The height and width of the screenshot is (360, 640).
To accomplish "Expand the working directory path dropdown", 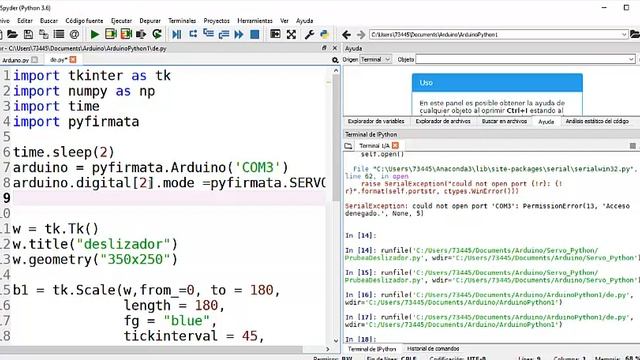I will coord(624,35).
